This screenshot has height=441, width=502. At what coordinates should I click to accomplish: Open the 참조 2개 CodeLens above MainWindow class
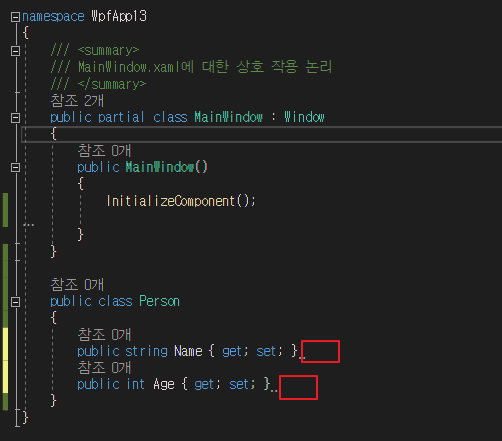pos(77,100)
